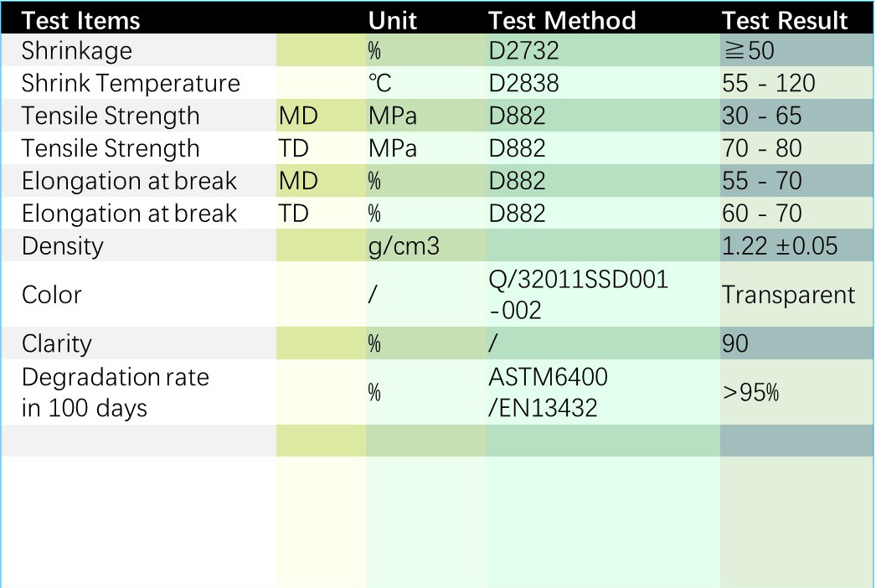Select the "Degradation rate in 100 days" cell
The height and width of the screenshot is (588, 876).
tap(116, 393)
